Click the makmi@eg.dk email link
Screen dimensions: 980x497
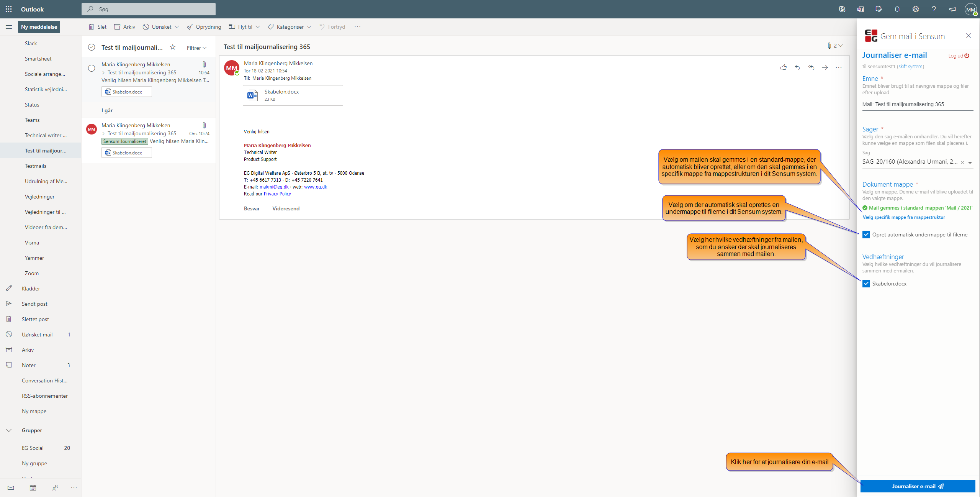coord(274,187)
